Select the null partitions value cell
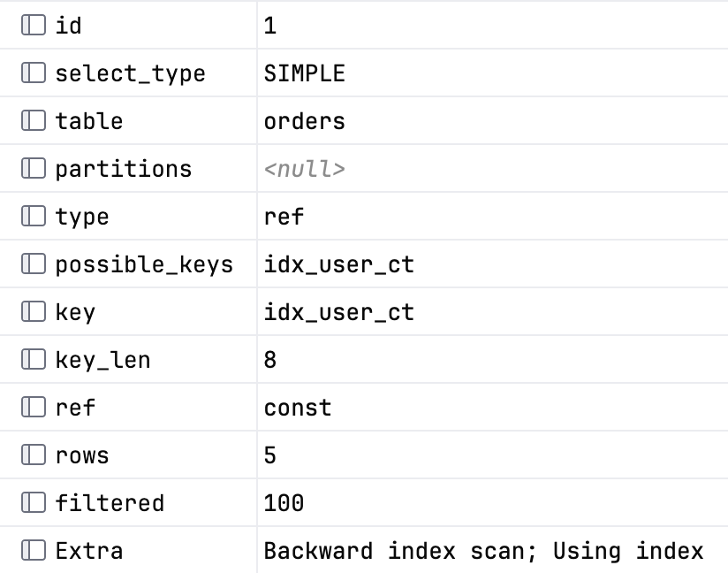The image size is (728, 573). [493, 168]
